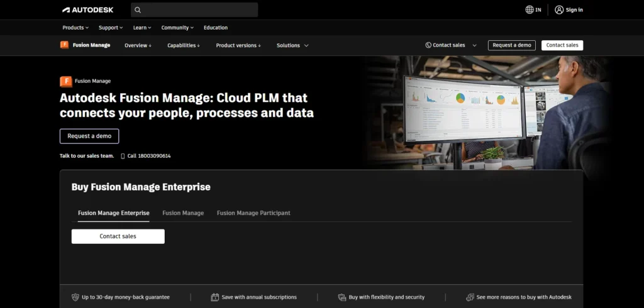Expand the Community menu
644x308 pixels.
(177, 28)
